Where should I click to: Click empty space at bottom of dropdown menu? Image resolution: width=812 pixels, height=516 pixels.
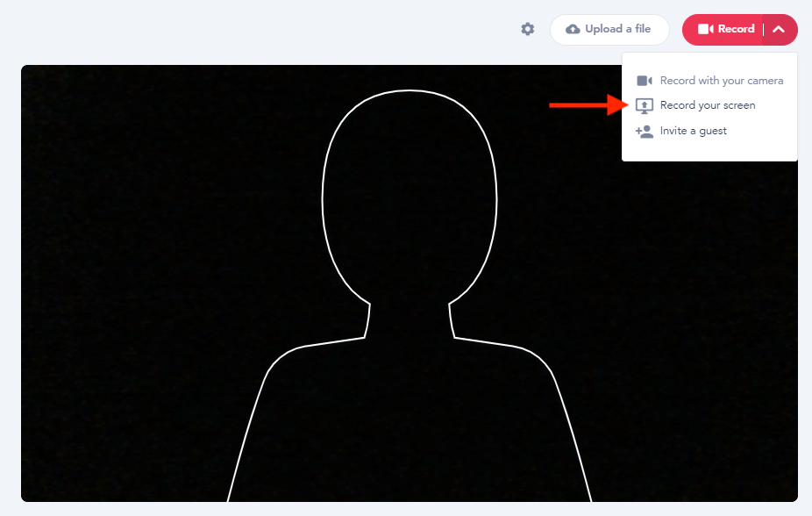[x=709, y=152]
